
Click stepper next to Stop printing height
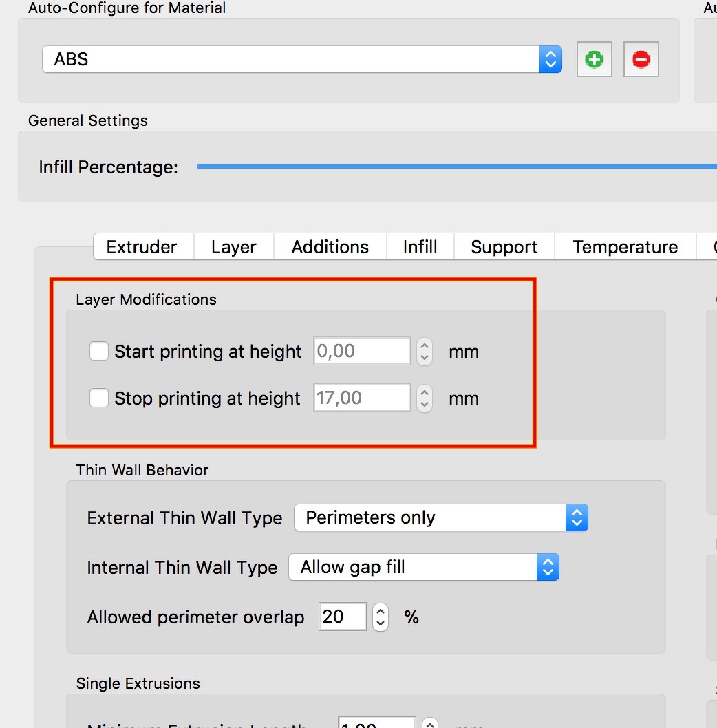pyautogui.click(x=425, y=398)
